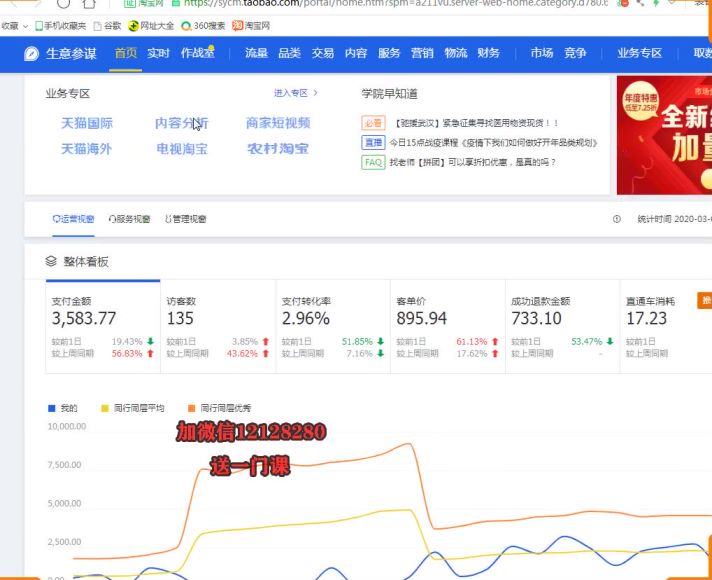The height and width of the screenshot is (580, 712).
Task: Open the 360搜索 bookmark
Action: 203,26
